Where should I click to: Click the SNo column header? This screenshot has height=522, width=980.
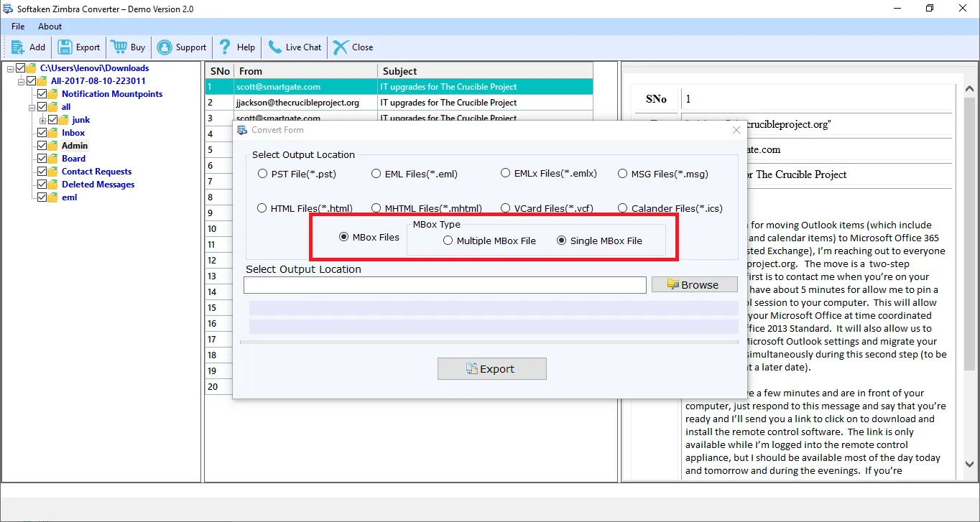[x=220, y=71]
